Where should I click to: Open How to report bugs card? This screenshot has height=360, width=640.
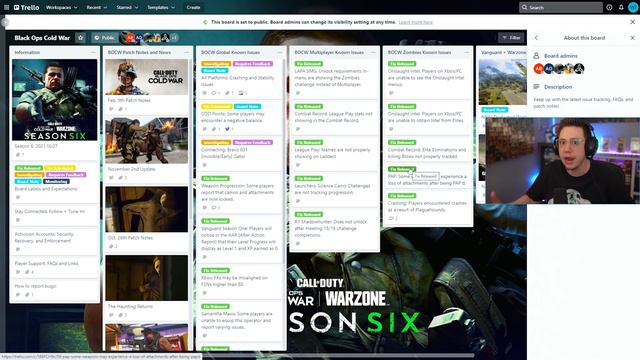pos(55,290)
